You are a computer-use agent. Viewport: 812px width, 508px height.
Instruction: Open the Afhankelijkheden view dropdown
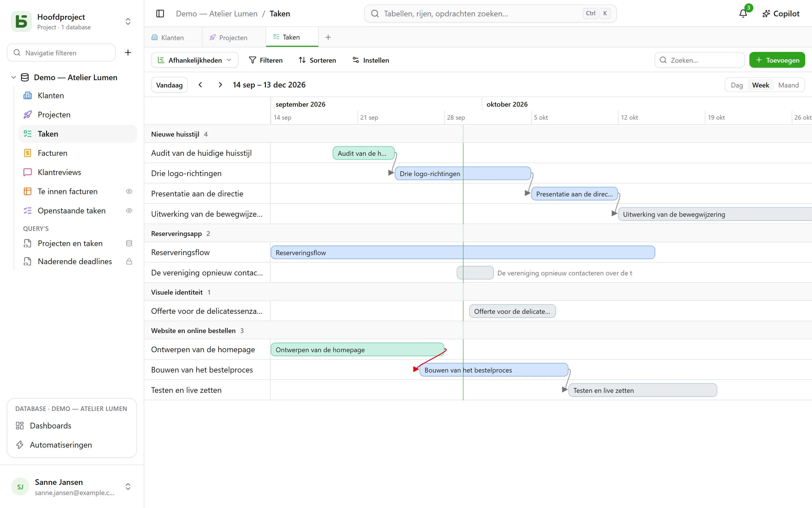pos(195,60)
